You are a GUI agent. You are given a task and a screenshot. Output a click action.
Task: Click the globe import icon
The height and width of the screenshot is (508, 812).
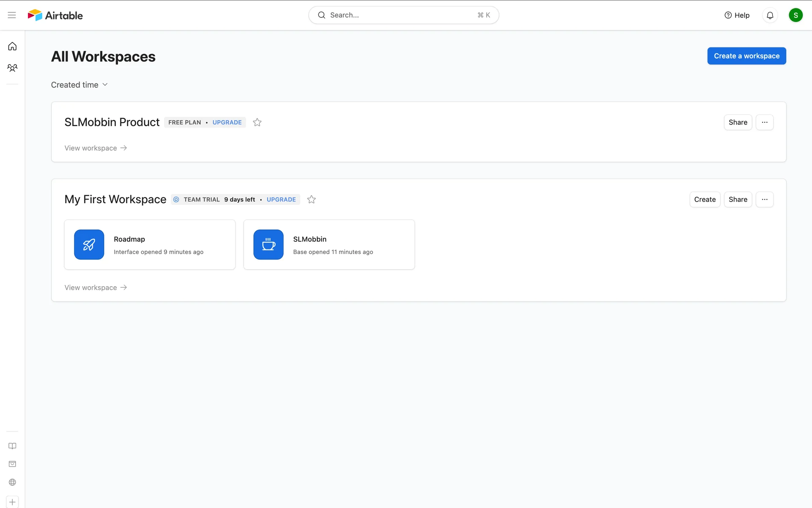(x=12, y=482)
